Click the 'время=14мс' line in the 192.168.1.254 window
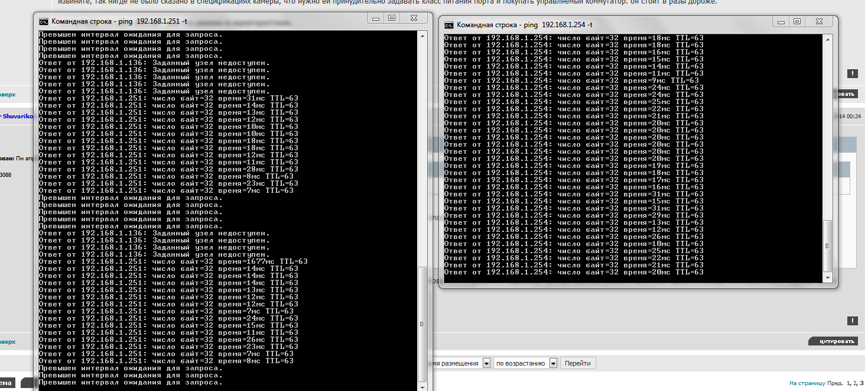The width and height of the screenshot is (868, 391). tap(574, 66)
